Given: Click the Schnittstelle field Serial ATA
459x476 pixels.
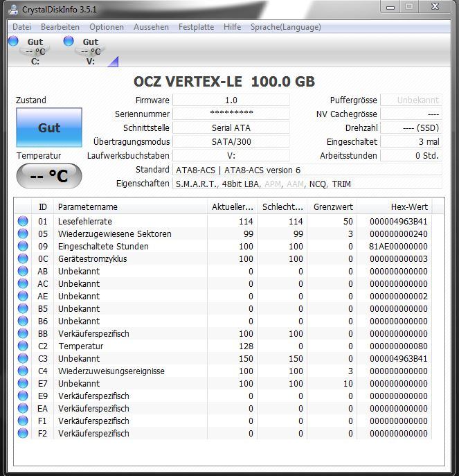Looking at the screenshot, I should click(231, 127).
